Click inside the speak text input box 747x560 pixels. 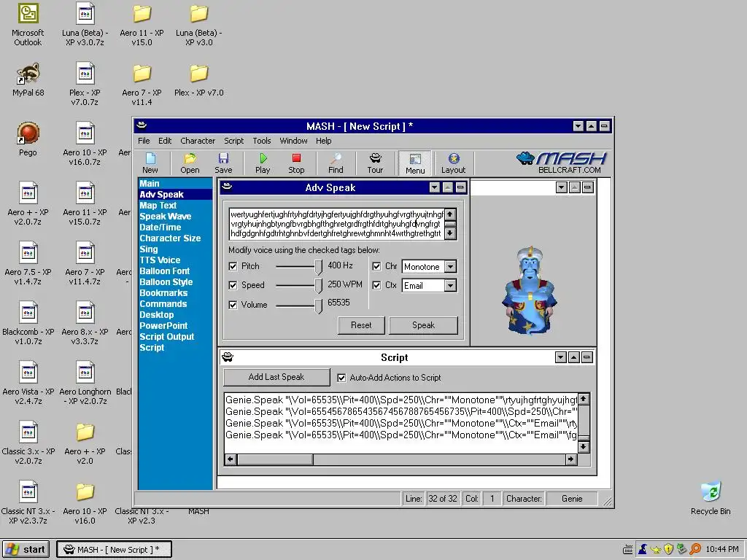pyautogui.click(x=336, y=224)
